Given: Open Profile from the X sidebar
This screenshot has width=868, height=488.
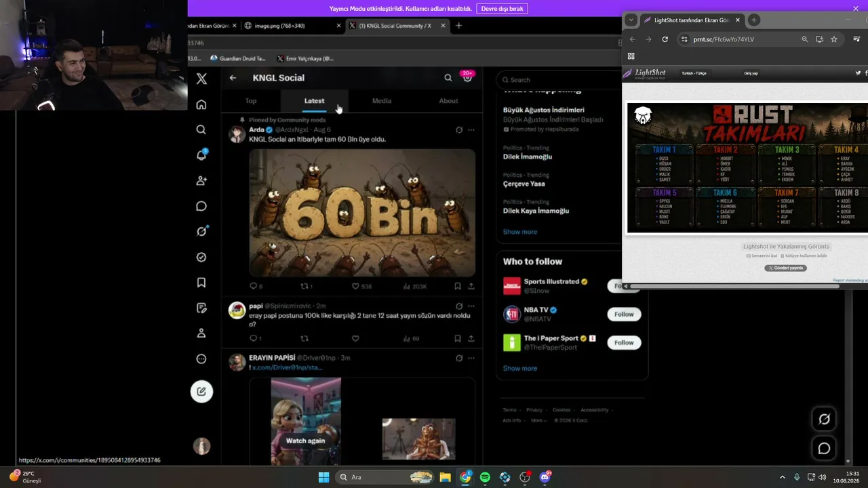Looking at the screenshot, I should (201, 333).
